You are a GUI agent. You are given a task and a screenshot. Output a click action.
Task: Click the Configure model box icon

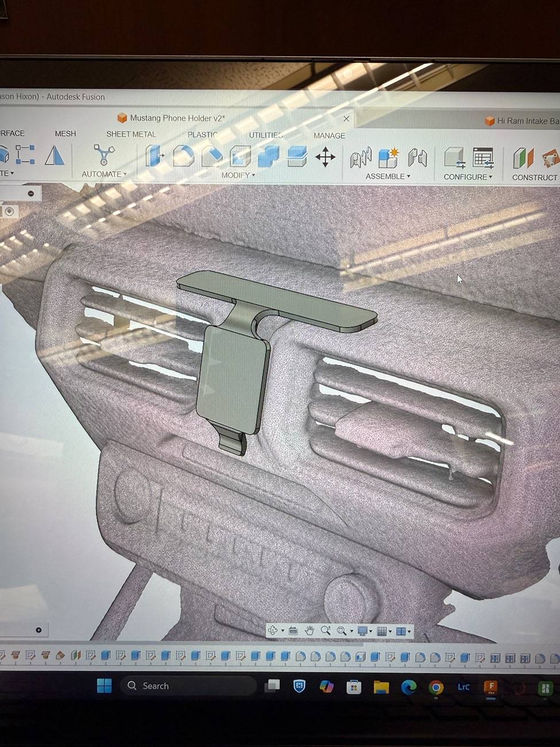click(x=454, y=158)
